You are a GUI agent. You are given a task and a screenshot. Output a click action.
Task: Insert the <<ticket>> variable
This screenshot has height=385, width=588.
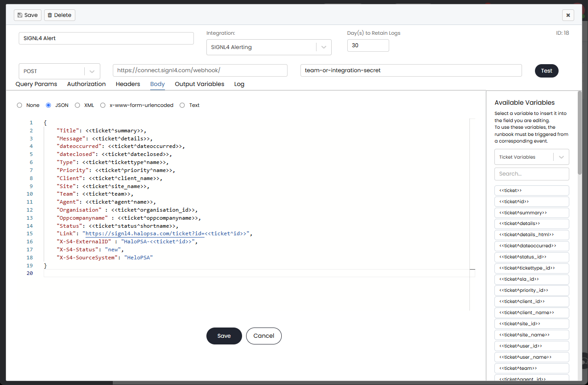[x=532, y=190]
